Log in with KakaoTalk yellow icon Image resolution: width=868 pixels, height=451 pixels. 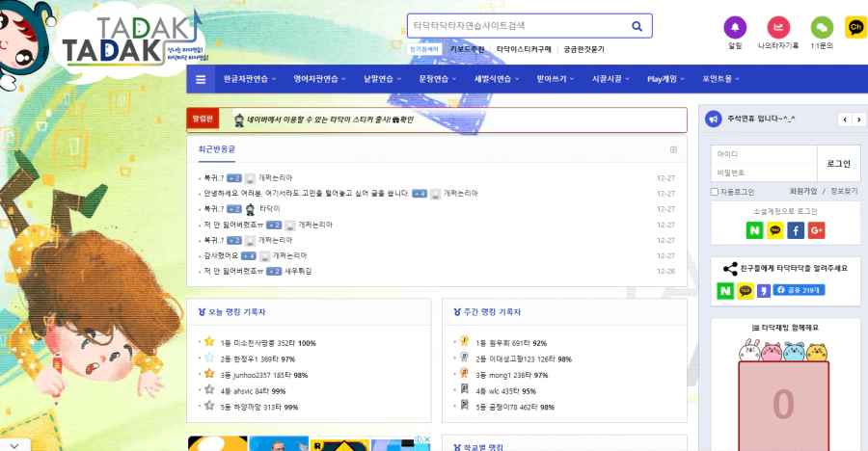[x=775, y=230]
